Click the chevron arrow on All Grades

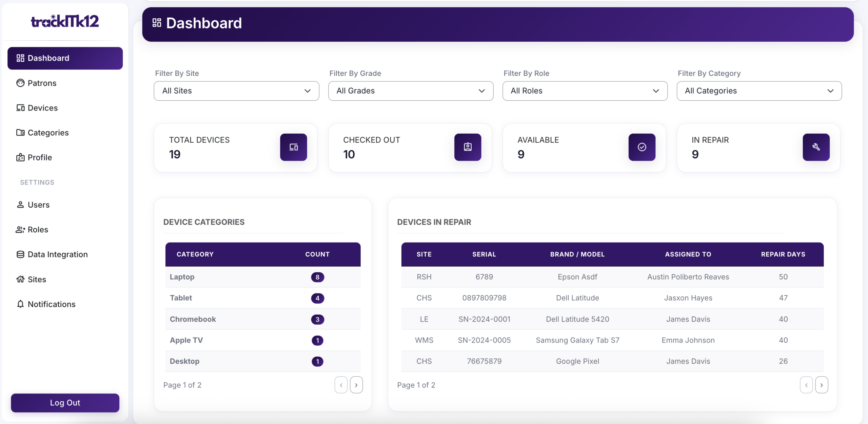[x=482, y=91]
